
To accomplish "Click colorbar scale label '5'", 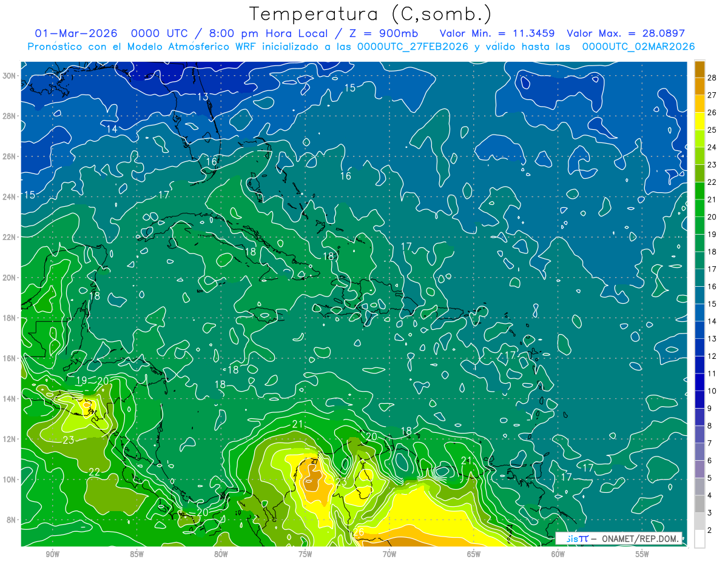I will point(710,478).
